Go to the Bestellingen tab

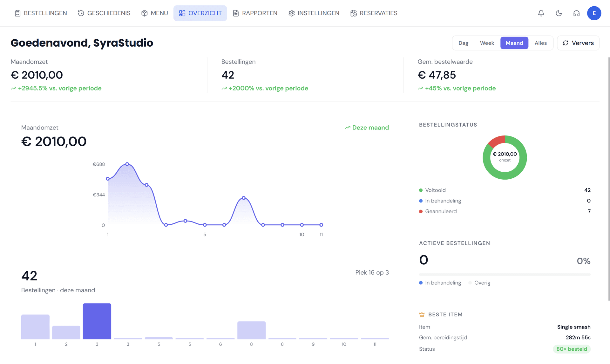click(x=41, y=13)
